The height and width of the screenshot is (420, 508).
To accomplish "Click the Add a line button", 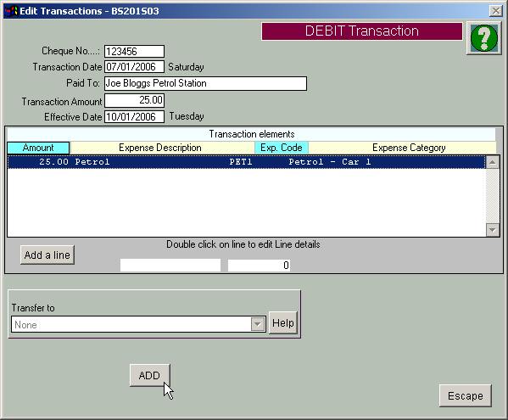I will (x=47, y=255).
